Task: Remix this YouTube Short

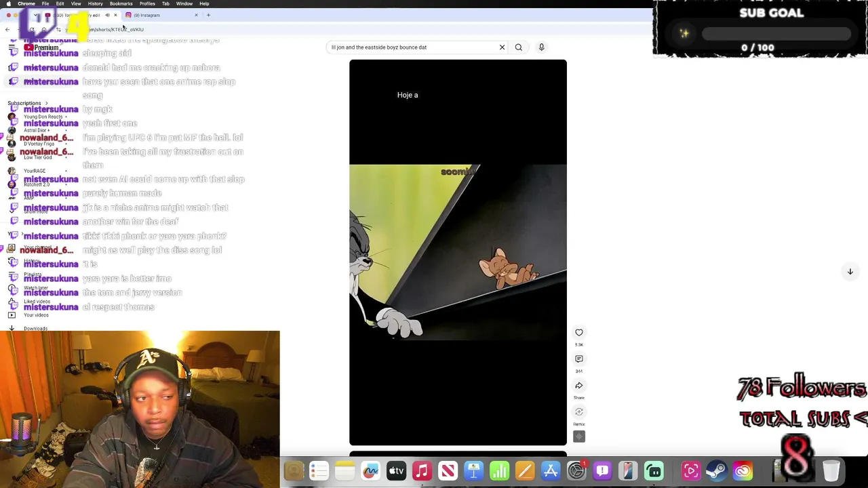Action: pyautogui.click(x=579, y=412)
